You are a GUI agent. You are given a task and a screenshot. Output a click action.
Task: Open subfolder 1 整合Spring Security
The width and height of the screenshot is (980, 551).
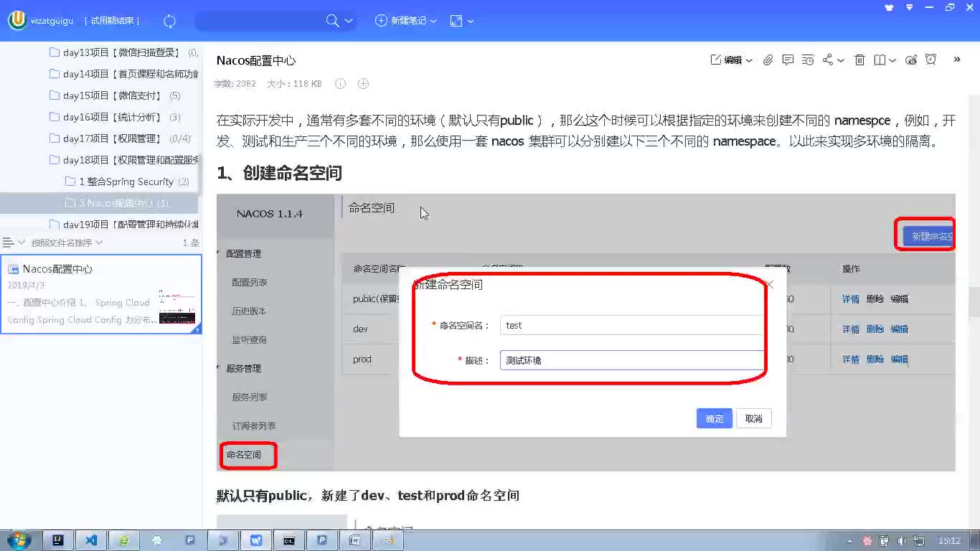(x=127, y=182)
